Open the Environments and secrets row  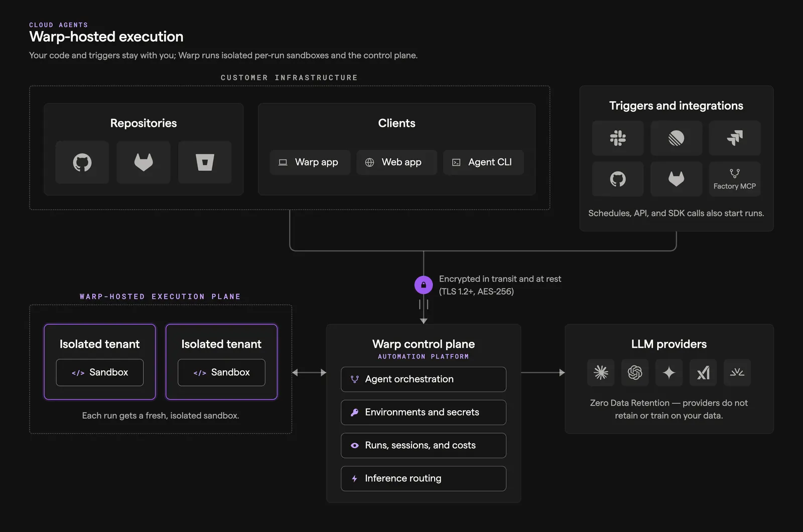pos(424,412)
